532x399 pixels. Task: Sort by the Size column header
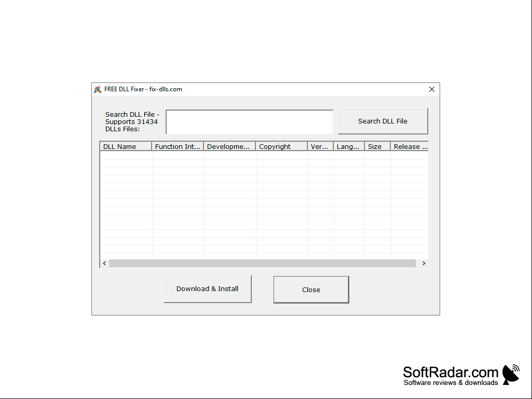pyautogui.click(x=377, y=146)
